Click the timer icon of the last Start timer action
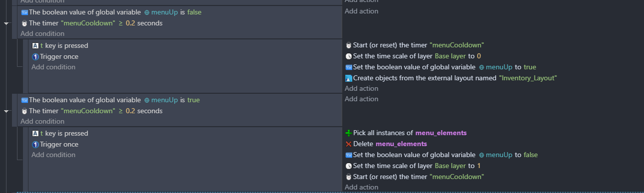This screenshot has height=193, width=644. coord(349,177)
